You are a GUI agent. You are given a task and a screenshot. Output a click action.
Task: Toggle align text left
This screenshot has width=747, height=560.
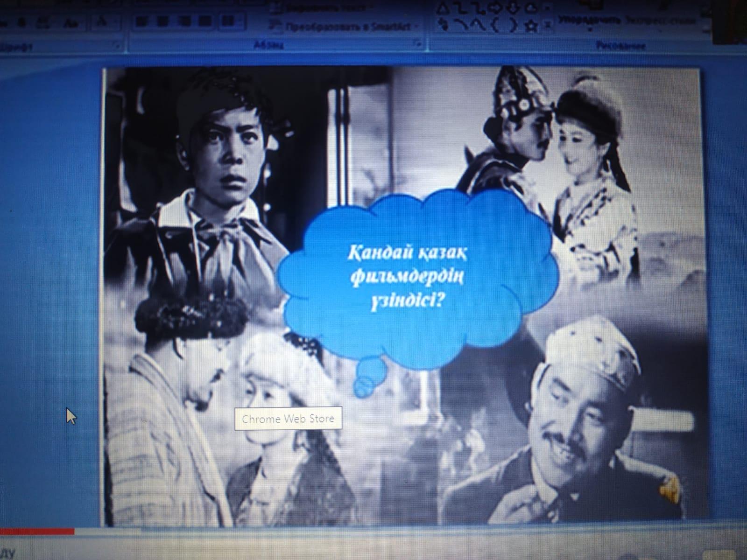pos(141,21)
